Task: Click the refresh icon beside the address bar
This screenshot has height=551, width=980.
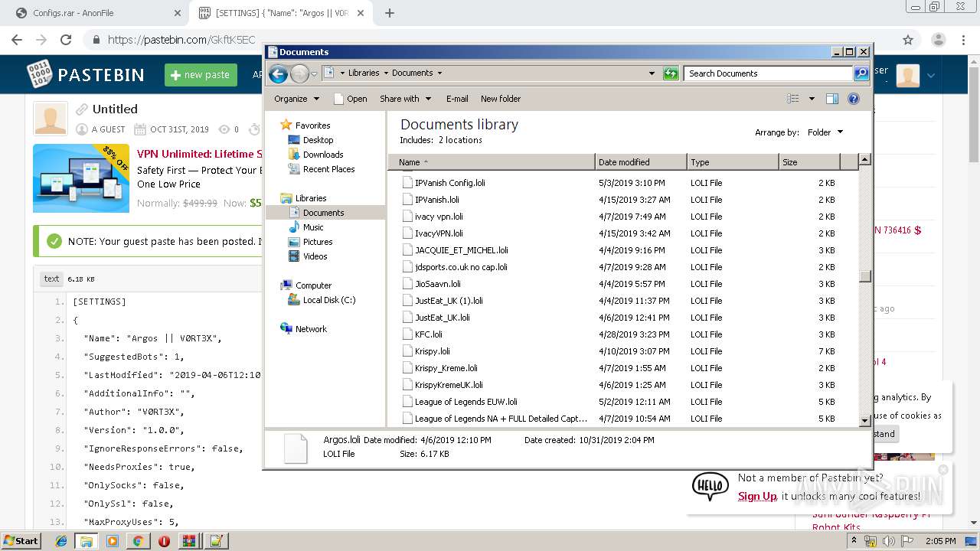Action: (671, 73)
